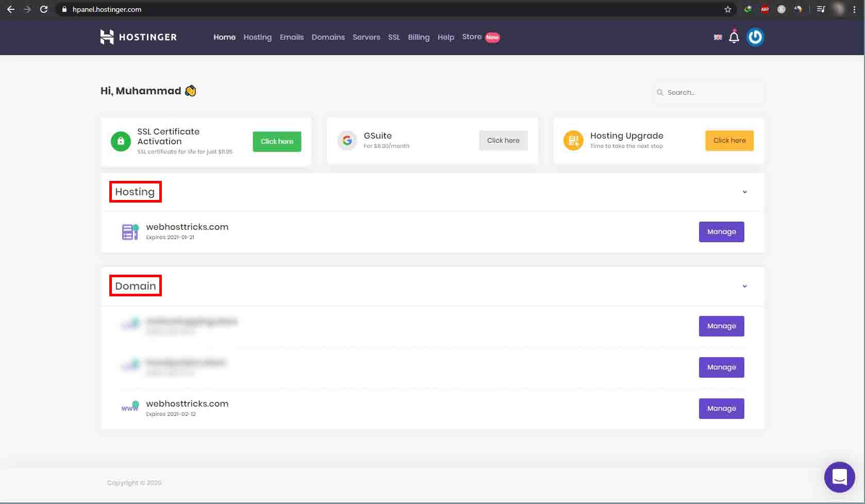Open the Billing menu item
The image size is (865, 504).
419,37
